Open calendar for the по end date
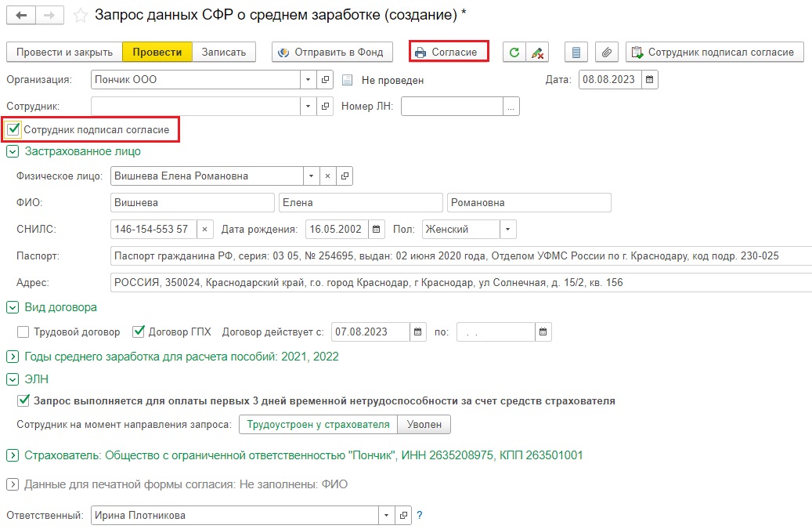The height and width of the screenshot is (529, 812). point(543,332)
